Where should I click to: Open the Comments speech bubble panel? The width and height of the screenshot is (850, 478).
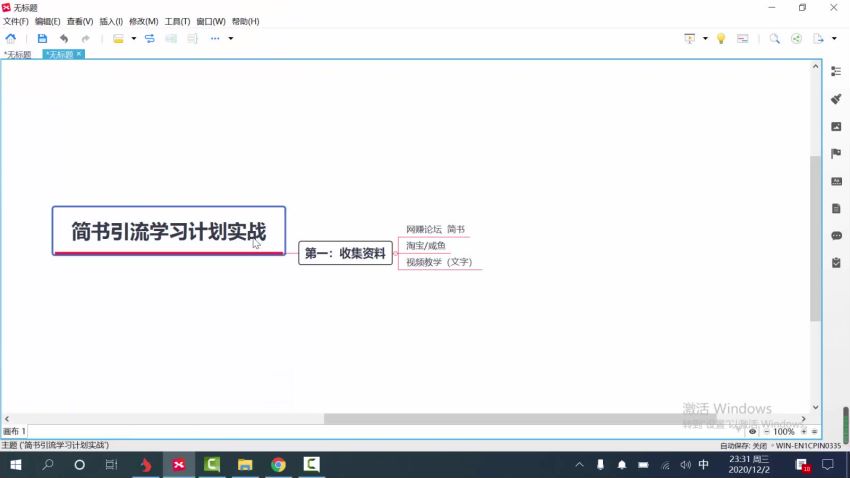[836, 235]
